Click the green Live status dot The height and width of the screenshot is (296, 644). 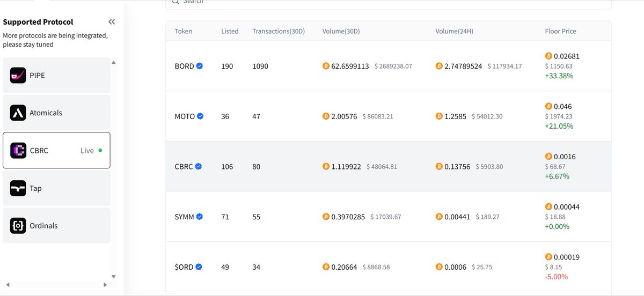click(x=100, y=151)
